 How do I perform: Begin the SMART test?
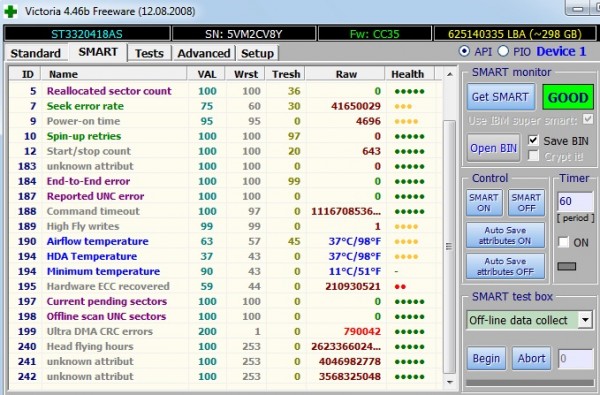tap(486, 358)
